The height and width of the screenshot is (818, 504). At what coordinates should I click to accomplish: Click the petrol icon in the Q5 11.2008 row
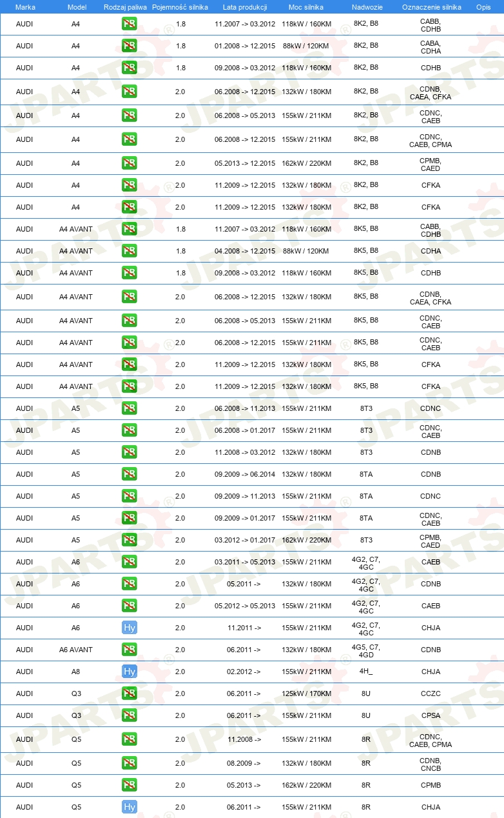tap(130, 739)
